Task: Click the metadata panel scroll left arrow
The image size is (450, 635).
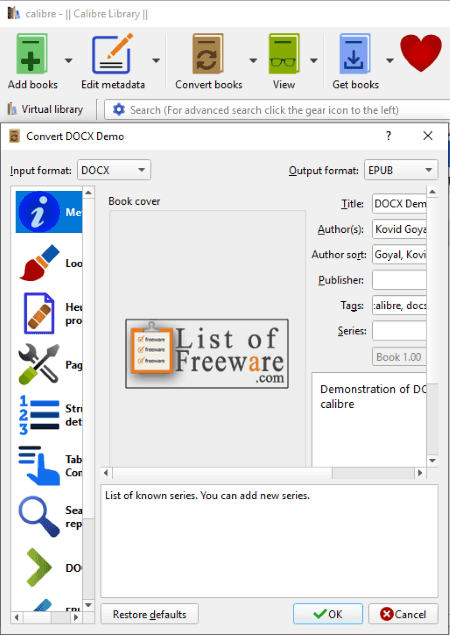Action: pyautogui.click(x=106, y=473)
